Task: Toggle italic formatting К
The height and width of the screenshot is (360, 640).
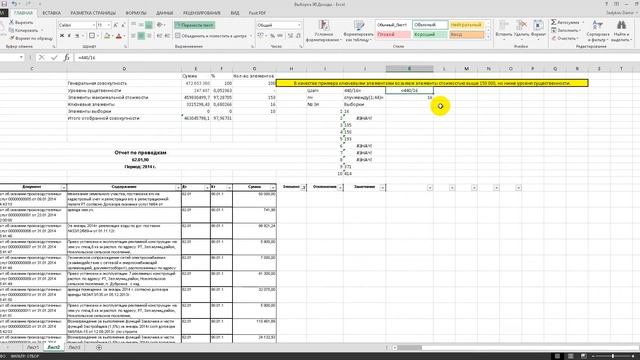Action: [x=69, y=36]
